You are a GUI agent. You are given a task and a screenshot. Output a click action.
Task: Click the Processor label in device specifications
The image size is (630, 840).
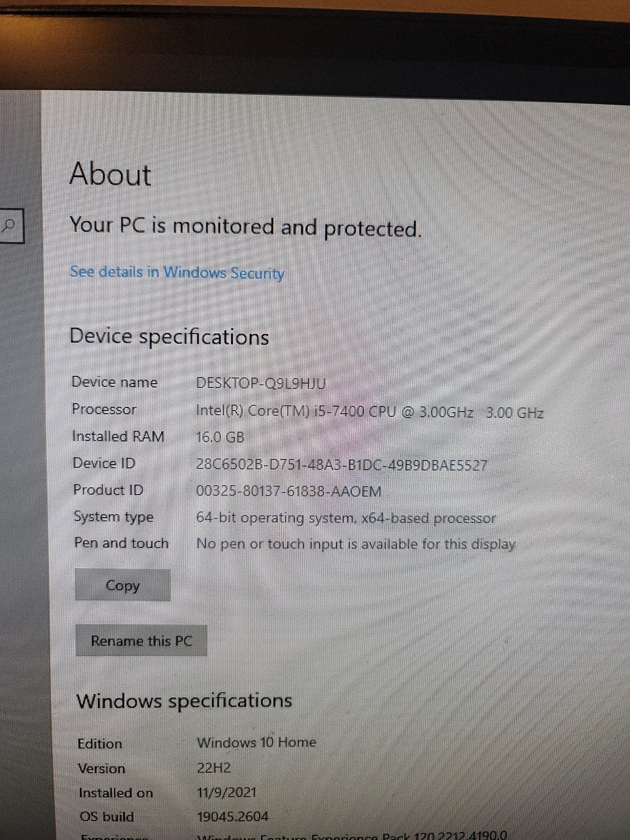coord(104,409)
